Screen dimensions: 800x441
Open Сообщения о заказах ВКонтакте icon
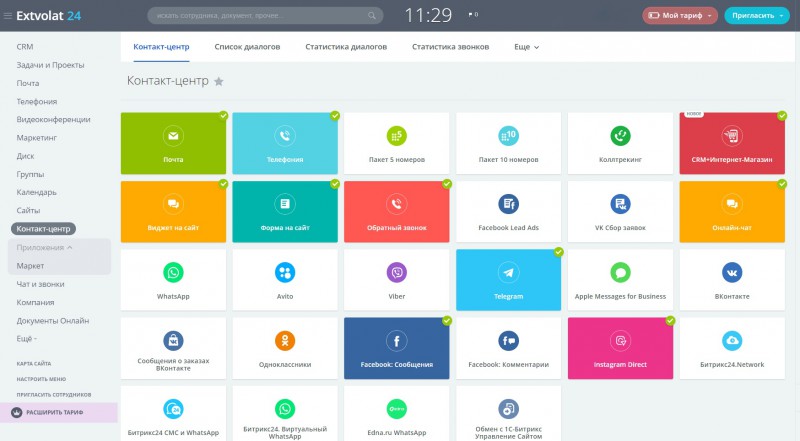[x=173, y=340]
